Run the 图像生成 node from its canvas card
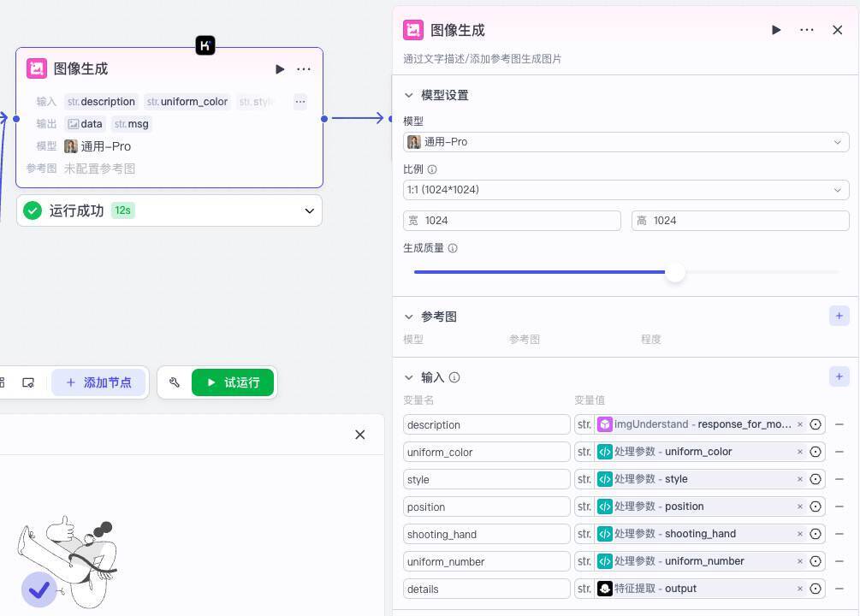Image resolution: width=860 pixels, height=616 pixels. click(280, 69)
